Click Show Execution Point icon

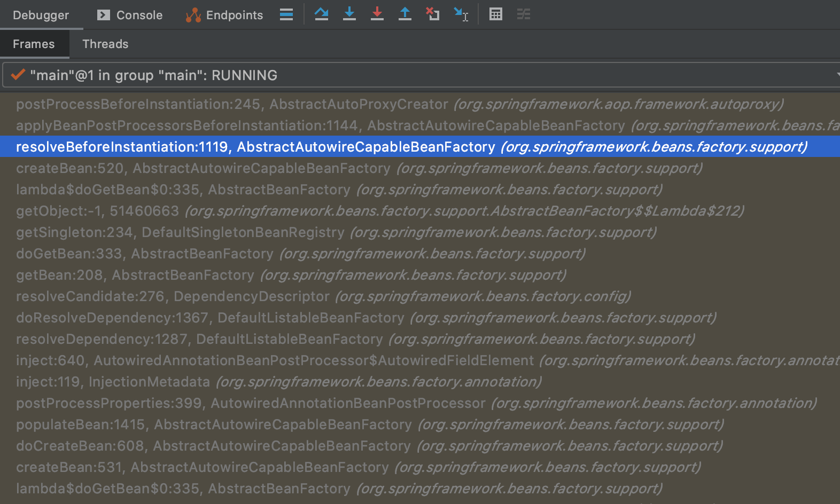coord(286,14)
